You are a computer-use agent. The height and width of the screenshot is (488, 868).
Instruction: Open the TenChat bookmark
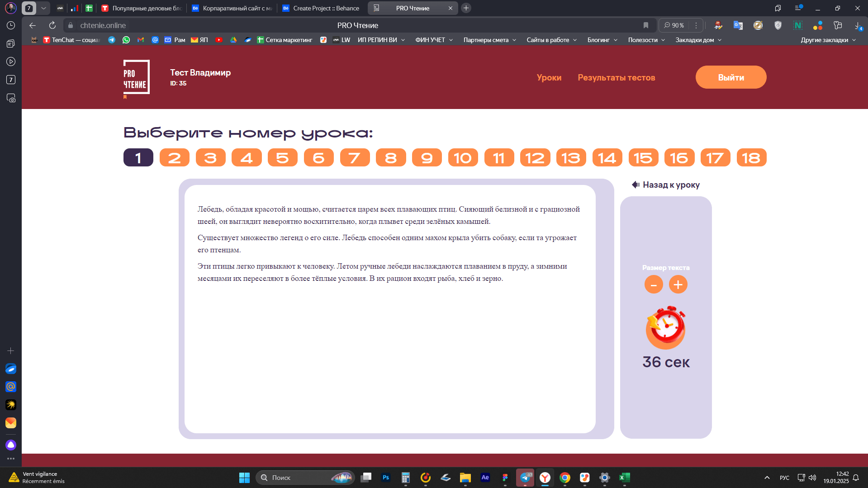tap(71, 40)
